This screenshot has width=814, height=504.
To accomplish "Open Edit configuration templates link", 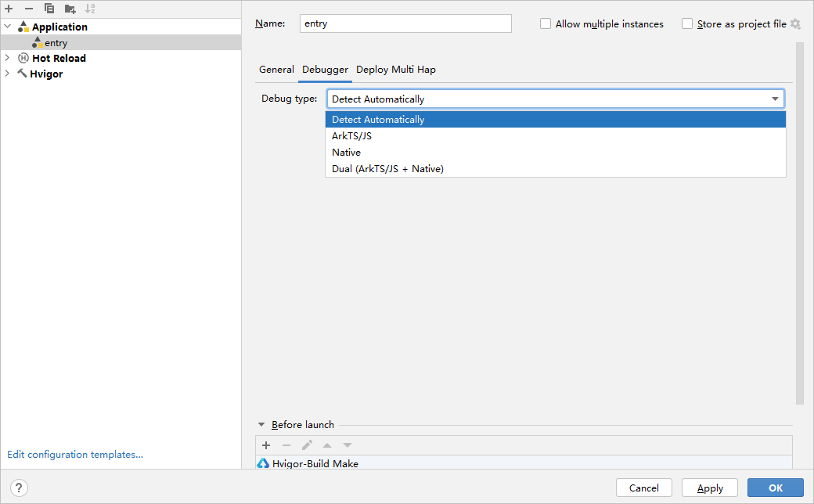I will coord(75,455).
